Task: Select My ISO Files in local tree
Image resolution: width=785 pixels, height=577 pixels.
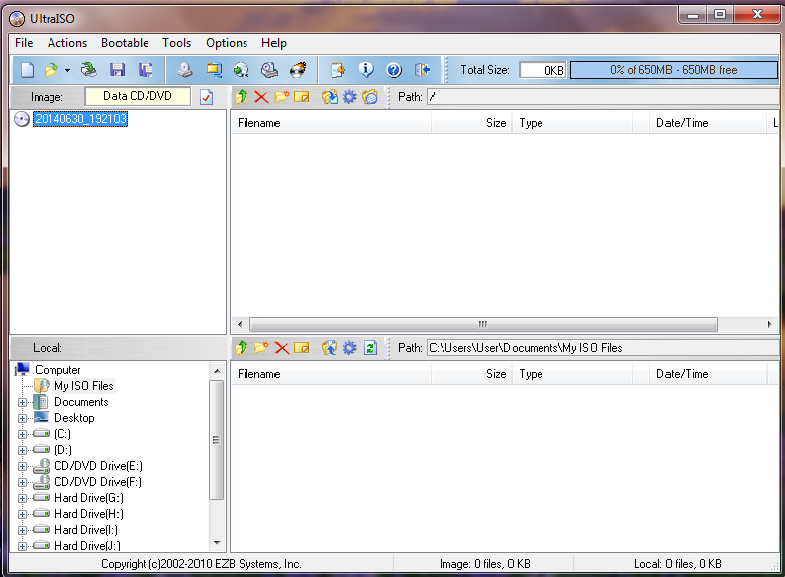Action: tap(84, 386)
